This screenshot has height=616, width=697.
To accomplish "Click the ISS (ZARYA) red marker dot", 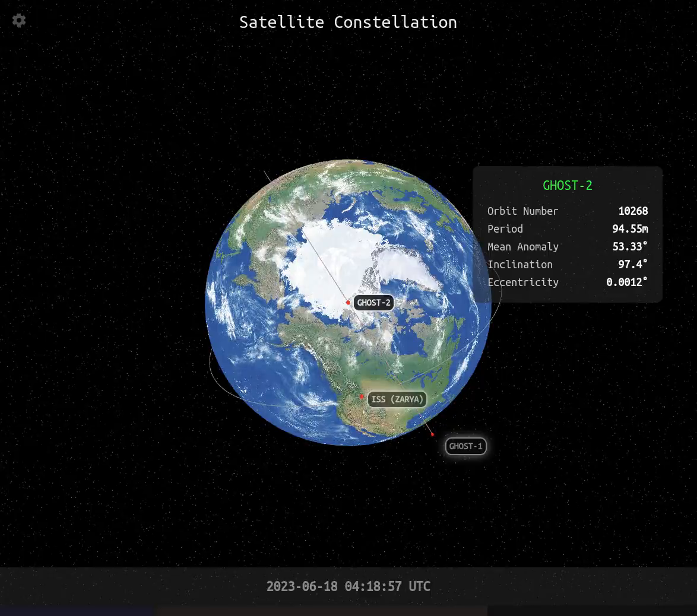I will tap(361, 396).
